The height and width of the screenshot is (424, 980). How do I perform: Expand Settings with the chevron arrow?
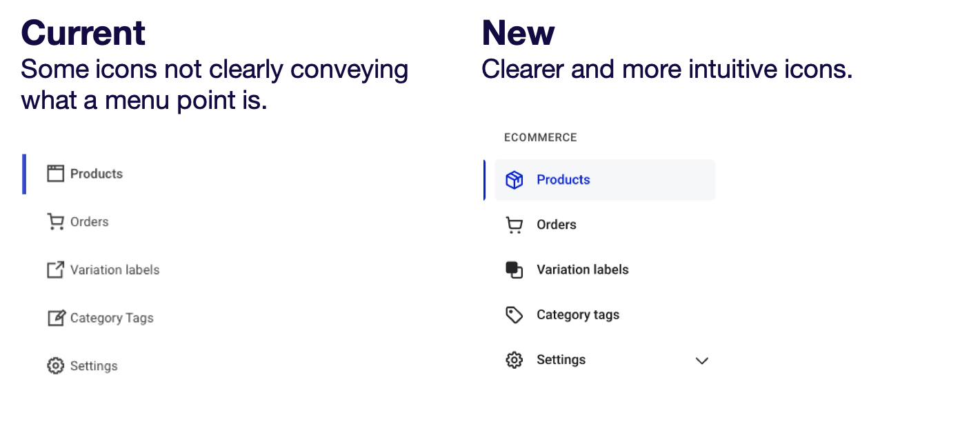coord(702,361)
